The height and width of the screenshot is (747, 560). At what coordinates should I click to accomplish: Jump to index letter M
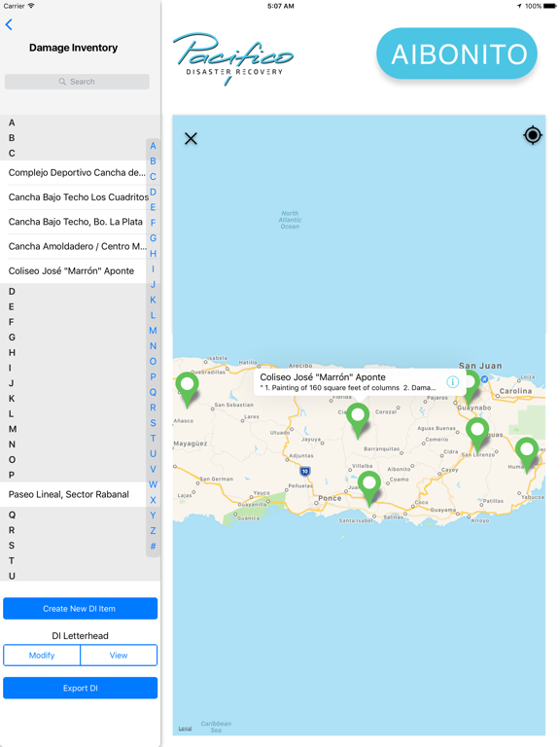point(153,331)
